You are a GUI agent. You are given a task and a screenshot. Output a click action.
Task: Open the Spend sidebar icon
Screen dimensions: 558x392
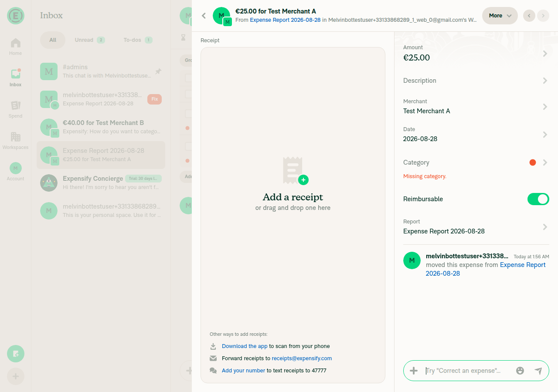click(16, 109)
